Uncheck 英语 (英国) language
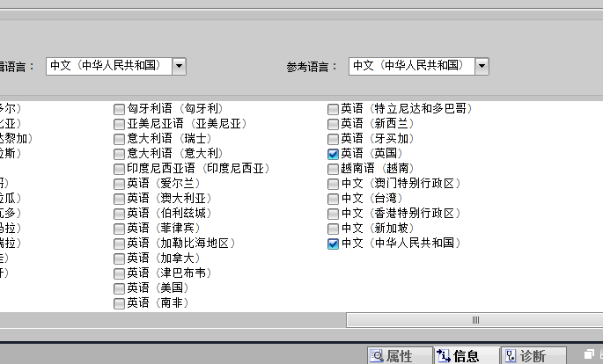The width and height of the screenshot is (603, 364). point(333,155)
